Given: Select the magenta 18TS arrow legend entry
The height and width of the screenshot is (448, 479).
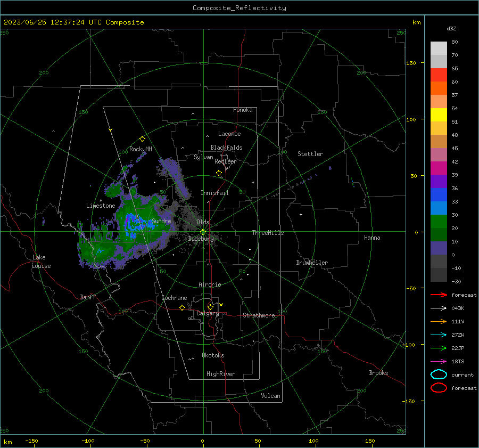Looking at the screenshot, I should tap(439, 362).
